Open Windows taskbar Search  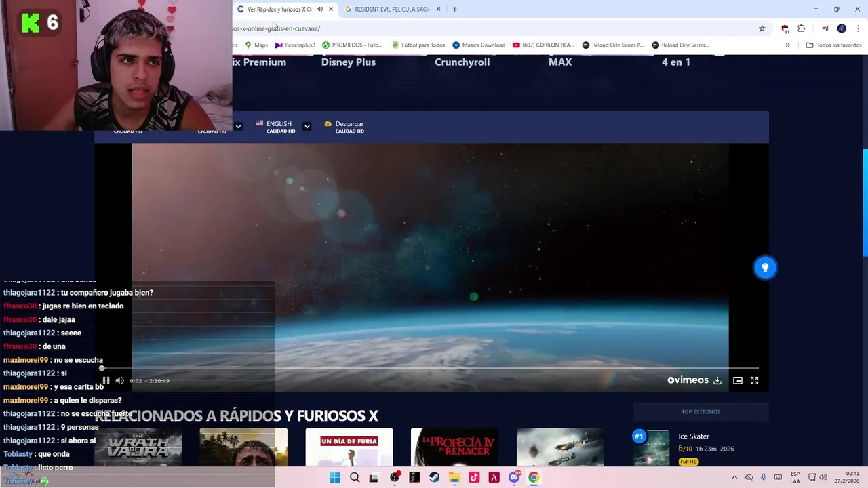pyautogui.click(x=355, y=478)
